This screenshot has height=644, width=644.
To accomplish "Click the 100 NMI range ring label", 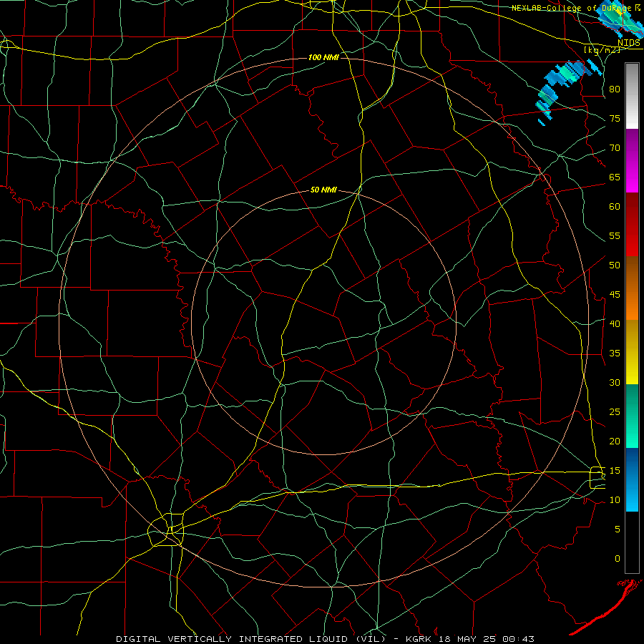I will 323,57.
